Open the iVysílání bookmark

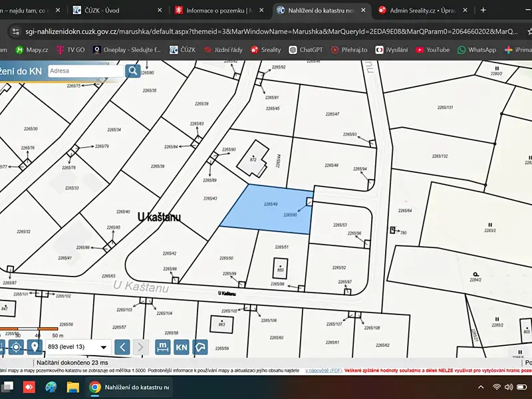click(x=392, y=50)
